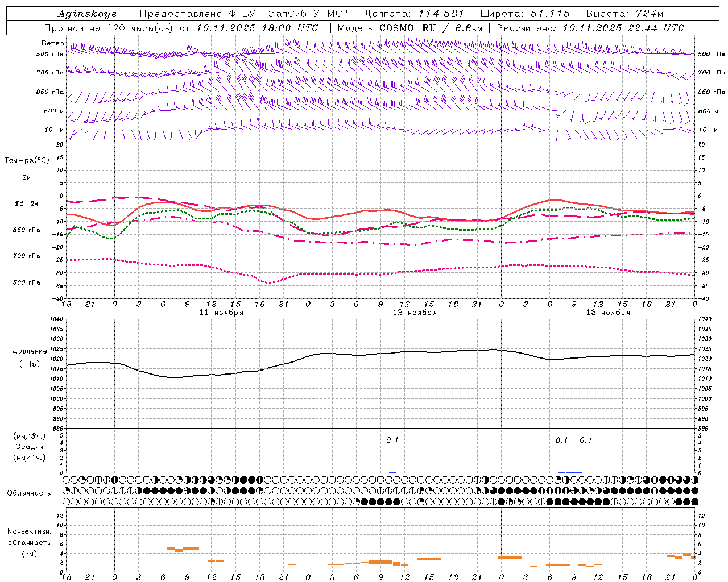Click the "Тем-ра(°C)" temperature panel title
This screenshot has width=728, height=582.
(27, 161)
